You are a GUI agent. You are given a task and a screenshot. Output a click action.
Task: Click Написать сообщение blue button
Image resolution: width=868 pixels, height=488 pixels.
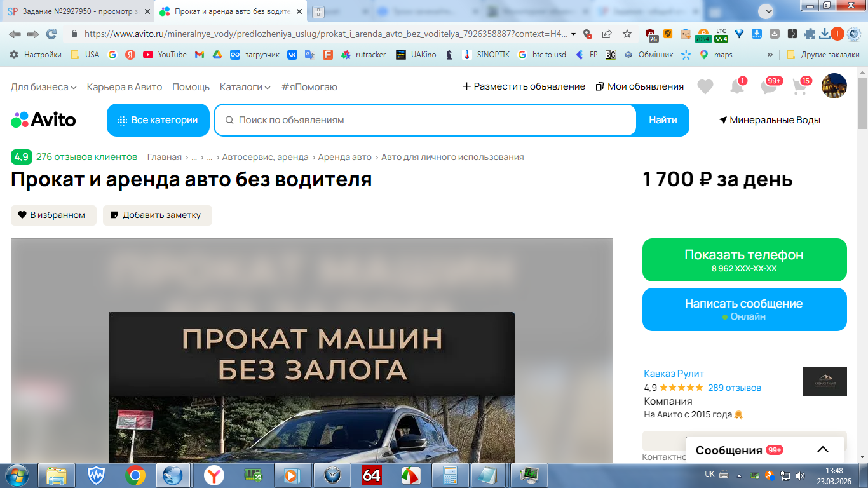745,309
